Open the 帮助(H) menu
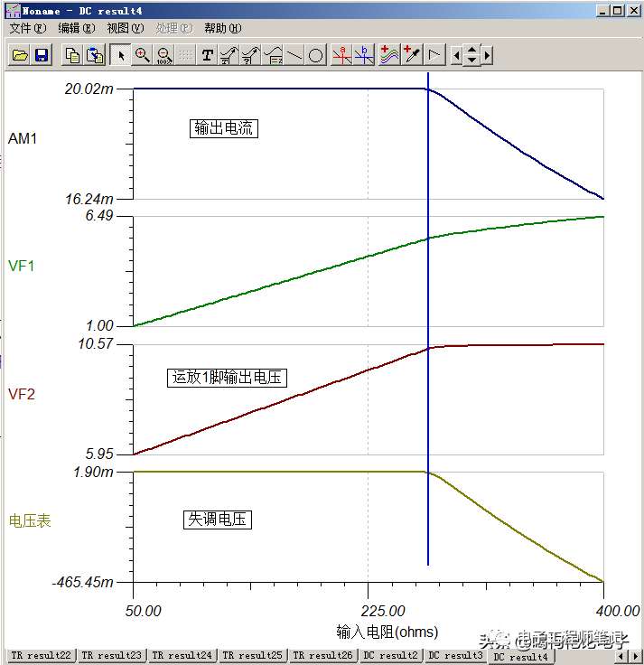Image resolution: width=644 pixels, height=665 pixels. 222,28
